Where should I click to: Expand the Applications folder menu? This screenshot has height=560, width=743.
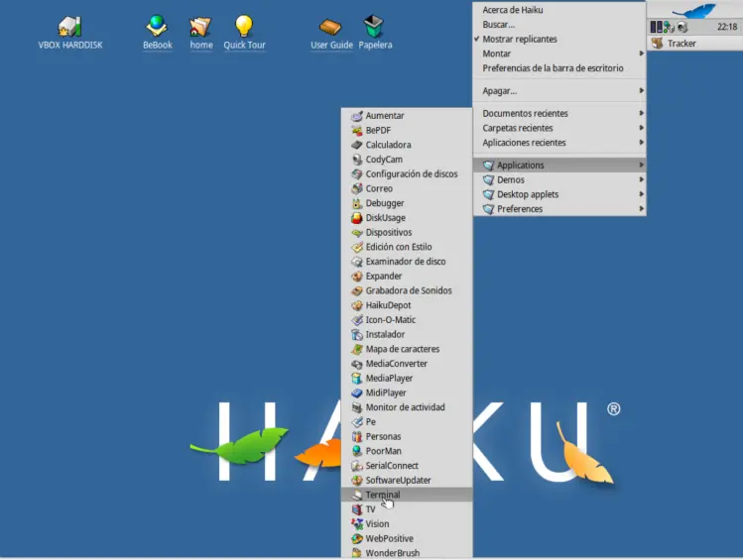pyautogui.click(x=559, y=165)
